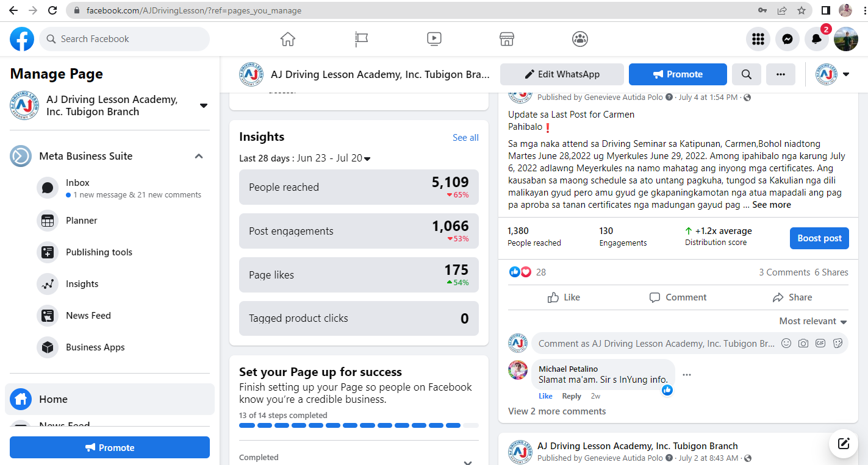Click Michael Petalino's commenter name
This screenshot has width=868, height=465.
tap(568, 369)
